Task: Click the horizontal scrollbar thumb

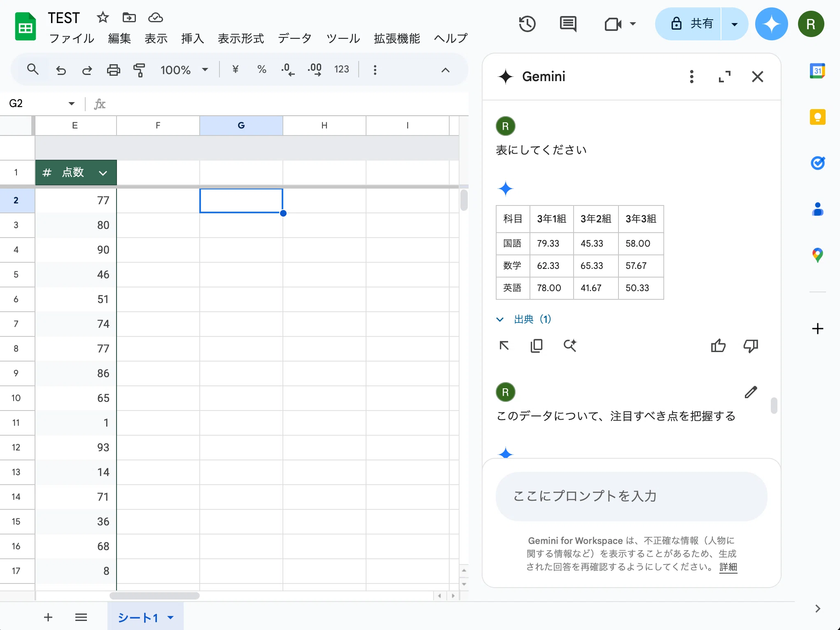Action: (x=154, y=596)
